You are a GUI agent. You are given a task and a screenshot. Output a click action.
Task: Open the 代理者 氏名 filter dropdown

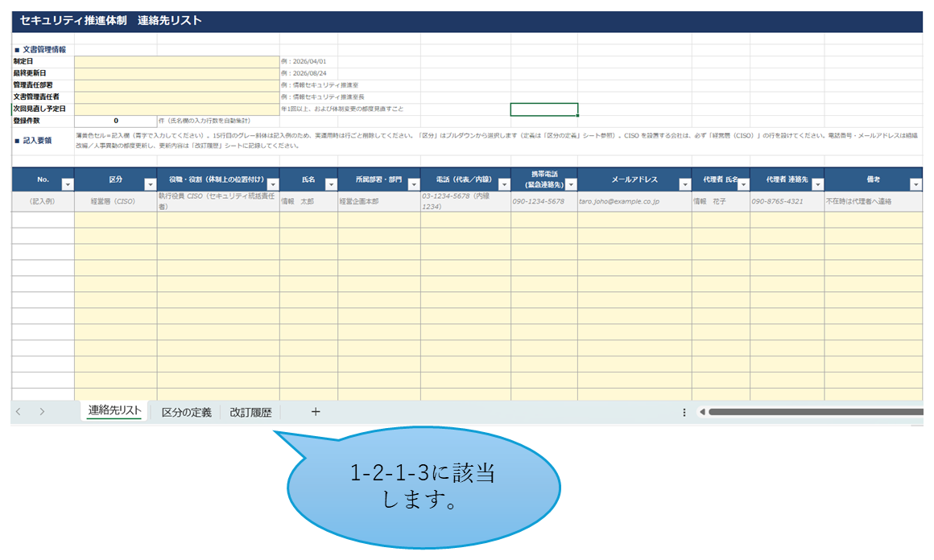(743, 185)
